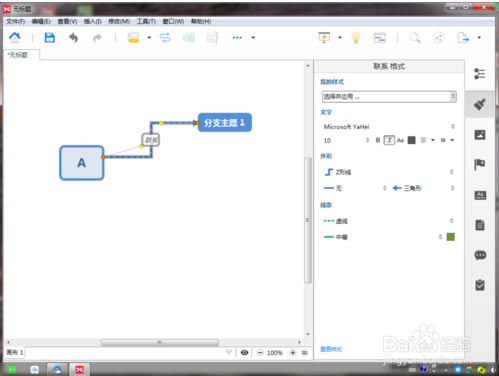Open the Gantt chart icon
The width and height of the screenshot is (499, 376).
coord(380,38)
